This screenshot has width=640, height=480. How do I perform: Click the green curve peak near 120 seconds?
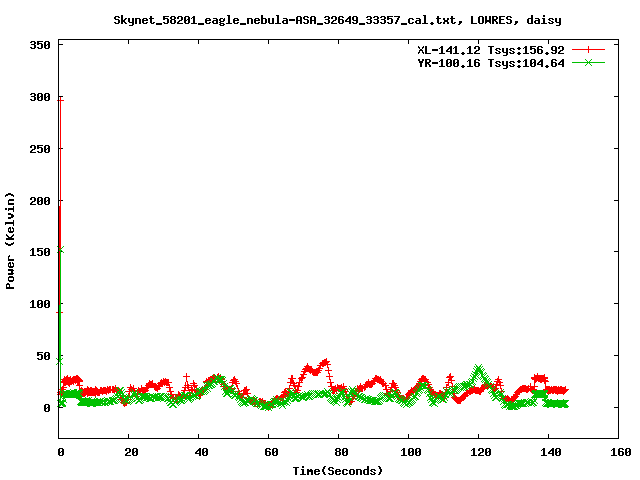(478, 369)
